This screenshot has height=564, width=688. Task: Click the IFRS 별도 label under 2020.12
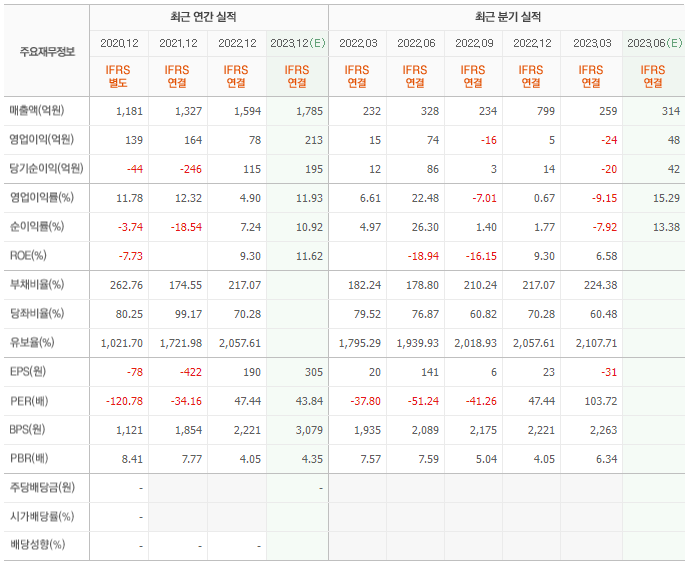pos(118,76)
